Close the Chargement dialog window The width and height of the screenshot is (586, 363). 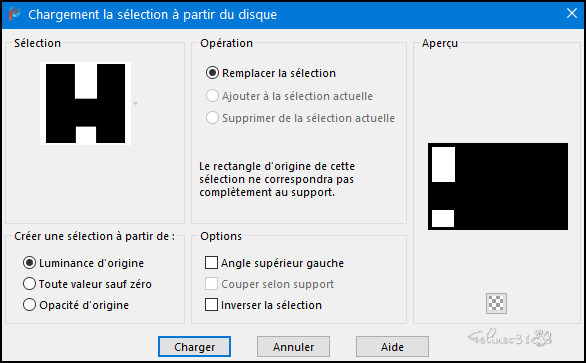pos(571,14)
